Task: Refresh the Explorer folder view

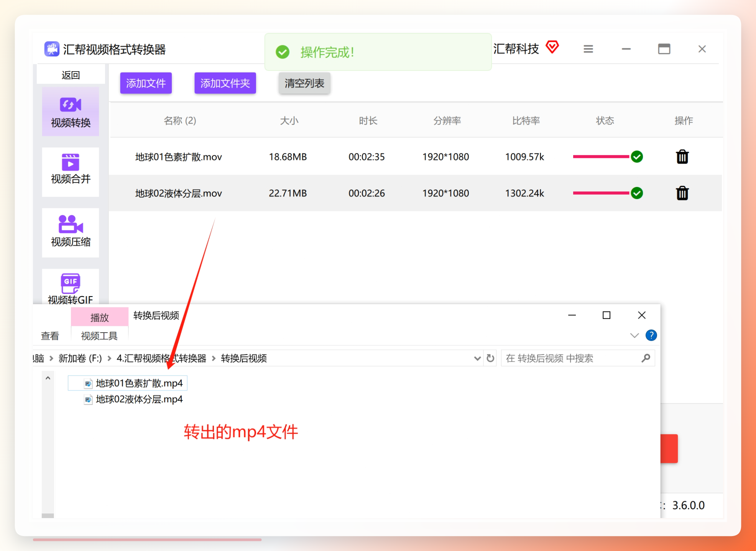Action: point(490,358)
